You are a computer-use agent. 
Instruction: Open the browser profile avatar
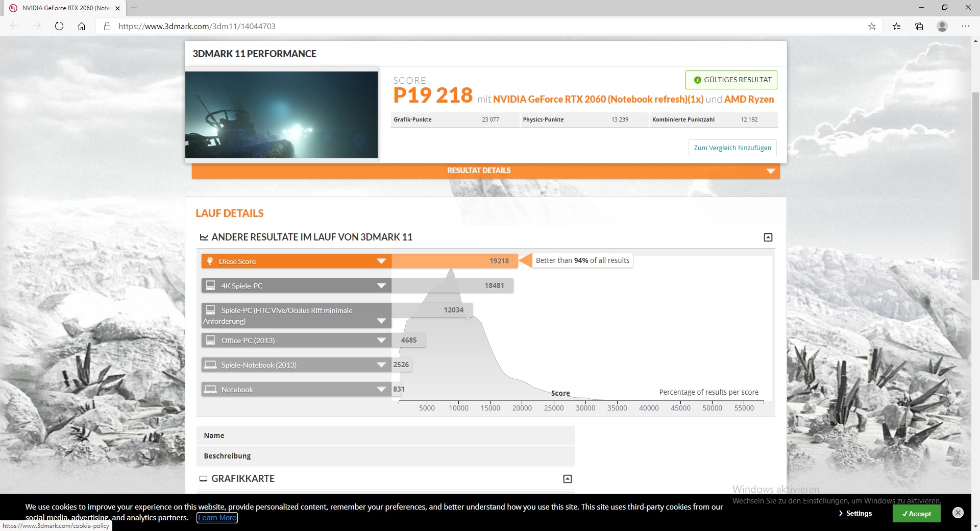click(942, 26)
